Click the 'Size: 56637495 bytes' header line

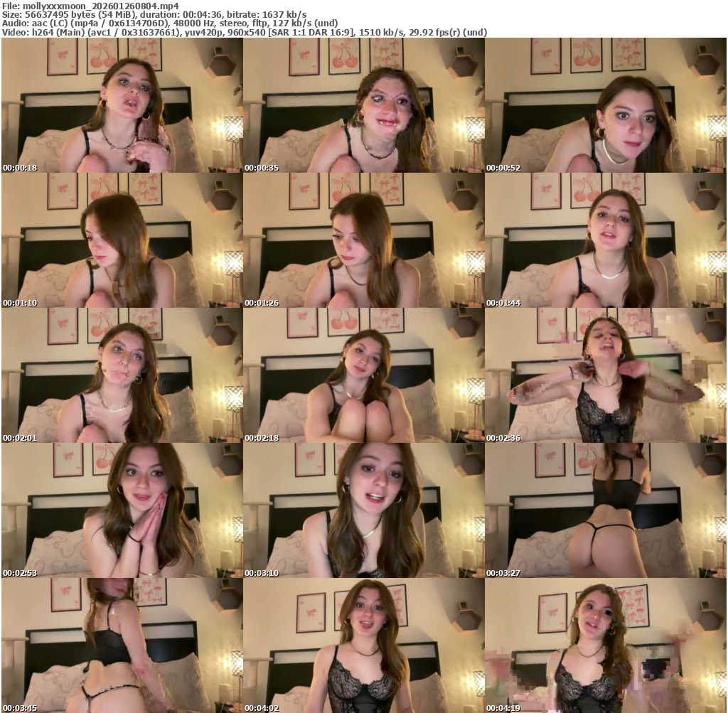(154, 15)
